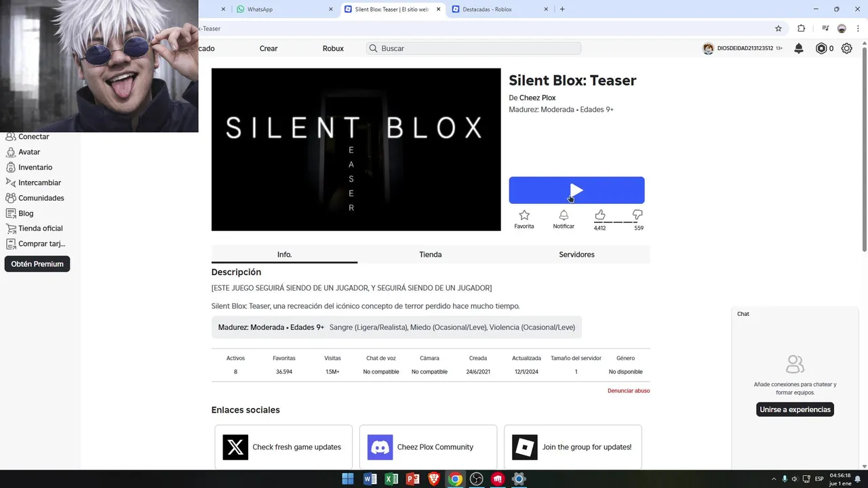The width and height of the screenshot is (868, 488).
Task: Open Roblox settings gear icon
Action: 846,48
